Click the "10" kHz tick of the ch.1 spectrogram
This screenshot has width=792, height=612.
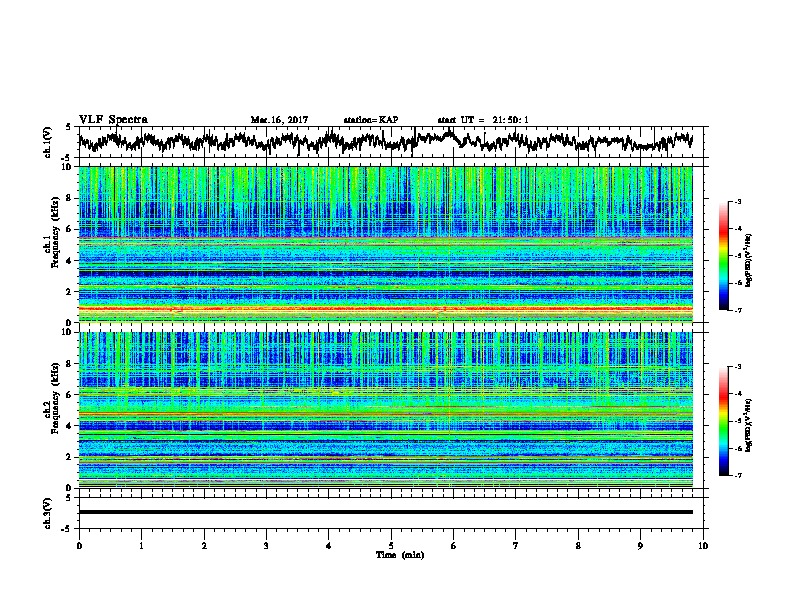click(x=68, y=167)
